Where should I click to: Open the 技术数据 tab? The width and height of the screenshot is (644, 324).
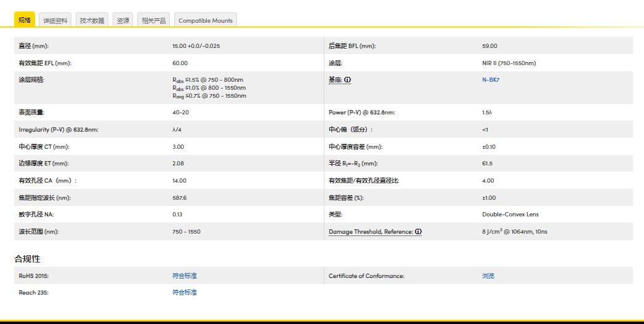92,20
